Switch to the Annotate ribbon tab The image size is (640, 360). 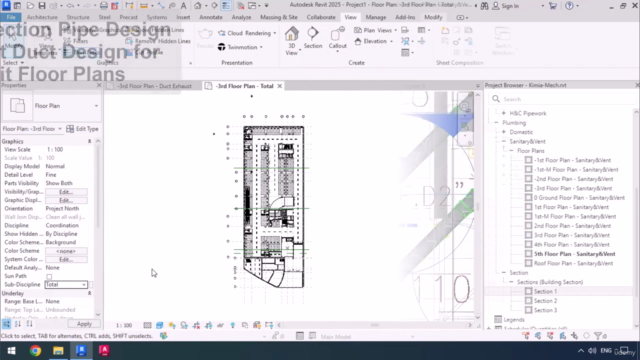[x=211, y=17]
